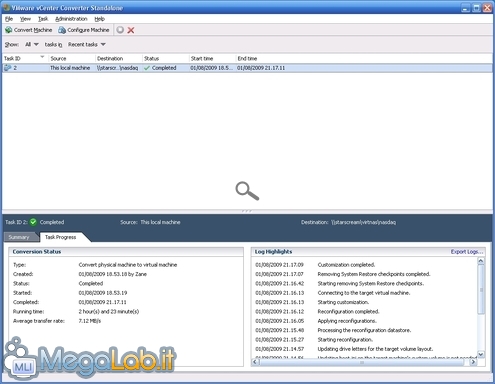Sort by the Destination column header

point(119,58)
